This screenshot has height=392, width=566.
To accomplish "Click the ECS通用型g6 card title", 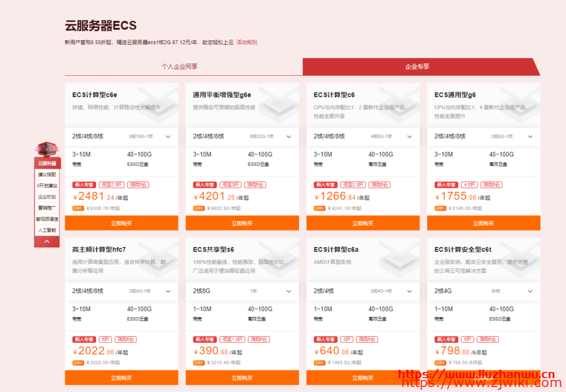I will tap(455, 95).
